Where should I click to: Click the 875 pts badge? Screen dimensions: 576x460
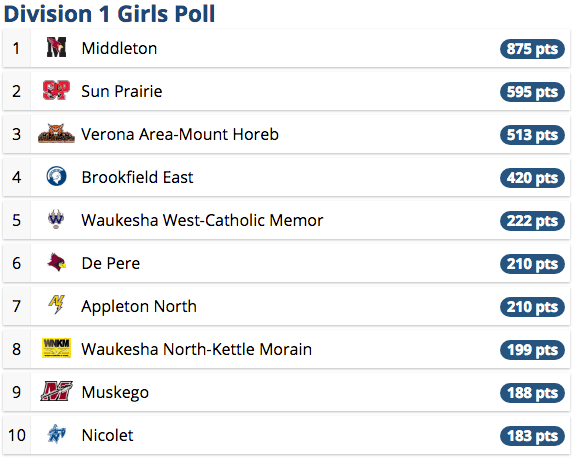coord(532,49)
